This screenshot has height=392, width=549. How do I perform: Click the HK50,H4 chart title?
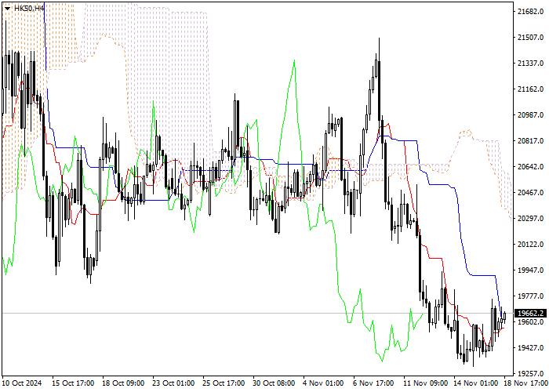pyautogui.click(x=29, y=8)
